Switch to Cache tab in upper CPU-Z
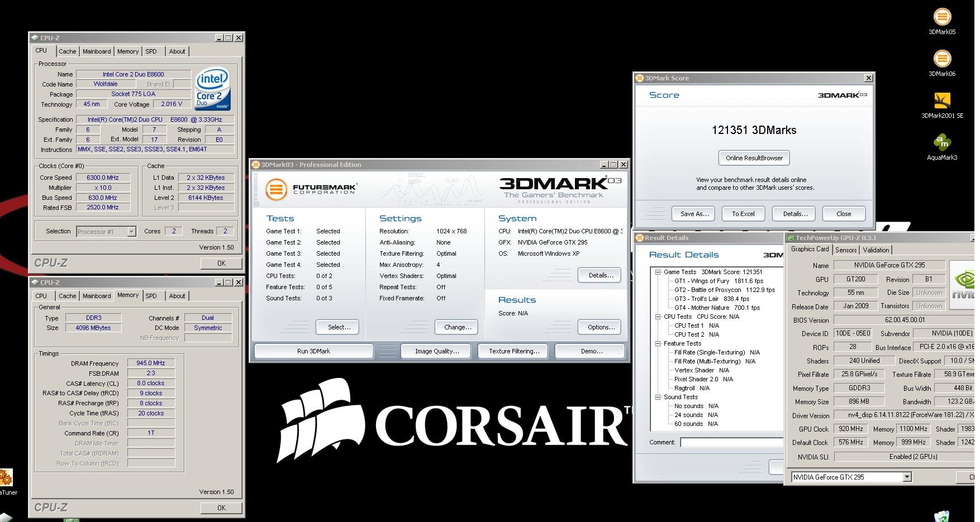980x522 pixels. pos(67,51)
